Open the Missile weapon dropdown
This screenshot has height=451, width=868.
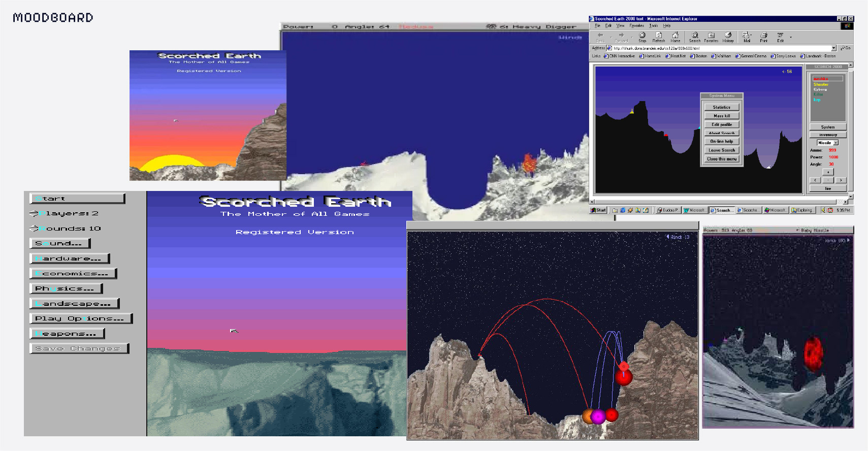835,143
